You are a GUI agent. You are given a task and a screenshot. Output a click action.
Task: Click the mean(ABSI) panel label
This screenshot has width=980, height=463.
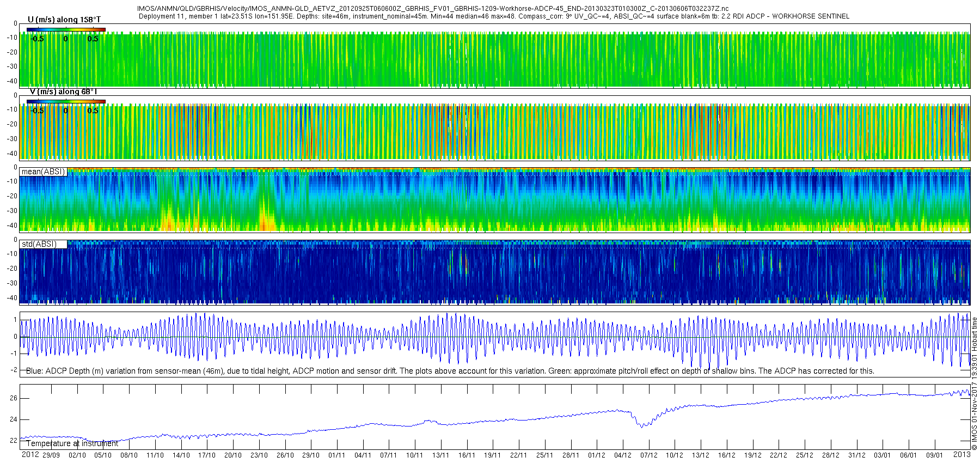point(43,172)
